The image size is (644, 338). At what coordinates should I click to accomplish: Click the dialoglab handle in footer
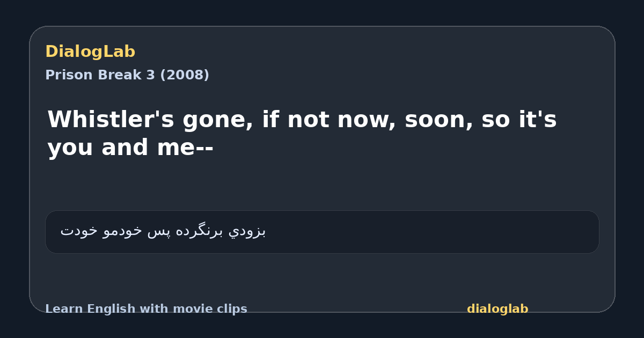[x=497, y=309]
